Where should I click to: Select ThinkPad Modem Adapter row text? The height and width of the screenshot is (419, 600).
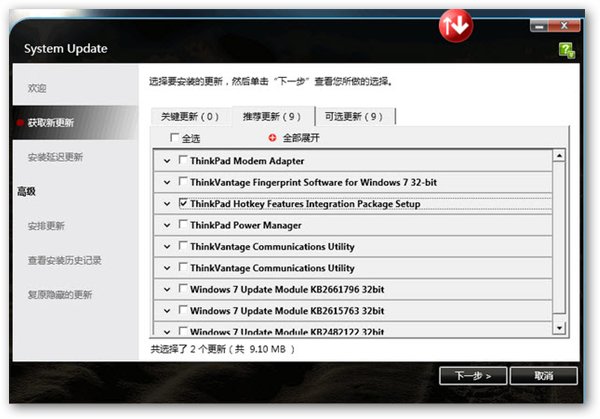click(247, 161)
